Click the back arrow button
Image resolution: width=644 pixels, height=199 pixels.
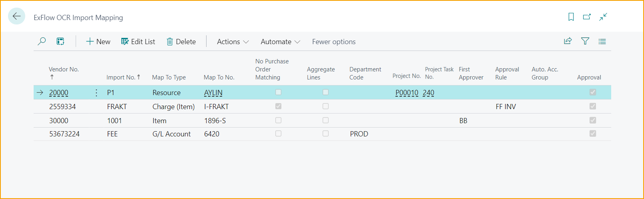click(x=16, y=16)
